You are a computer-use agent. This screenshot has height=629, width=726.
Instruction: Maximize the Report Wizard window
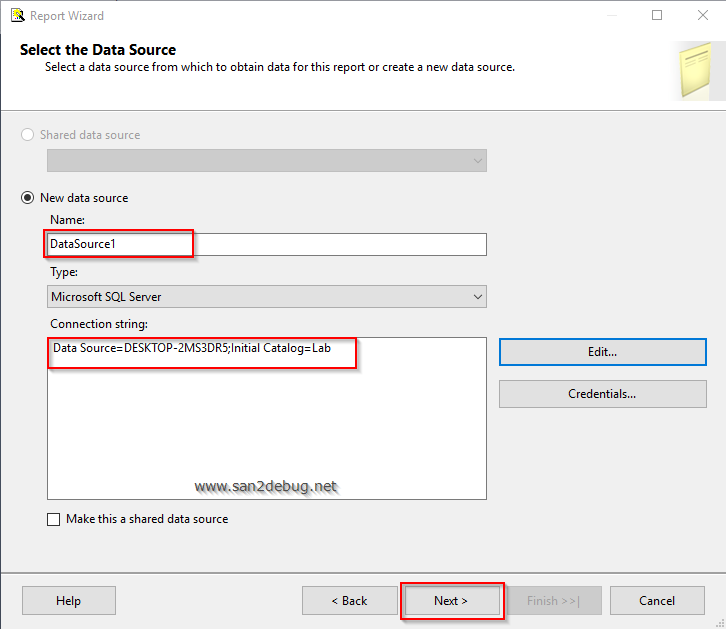point(657,15)
